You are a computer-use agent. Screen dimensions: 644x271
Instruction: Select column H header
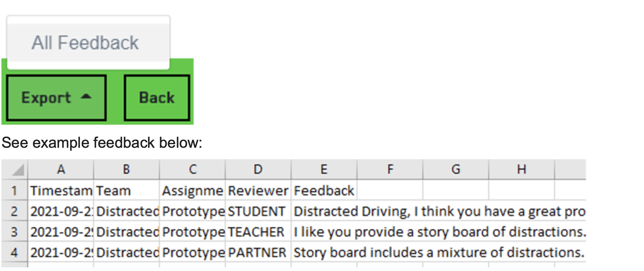521,169
